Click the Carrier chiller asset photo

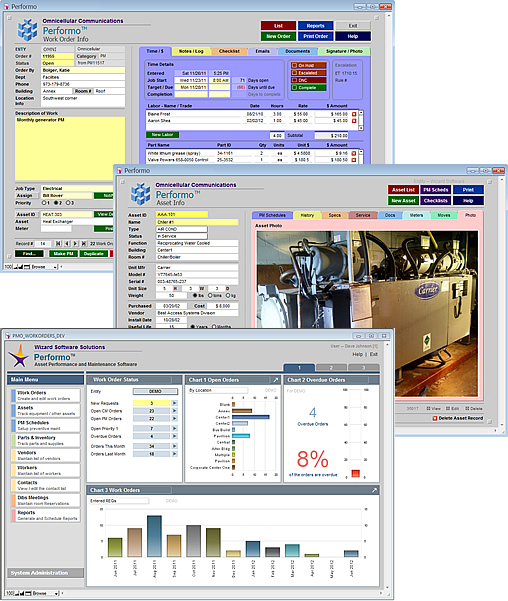367,314
